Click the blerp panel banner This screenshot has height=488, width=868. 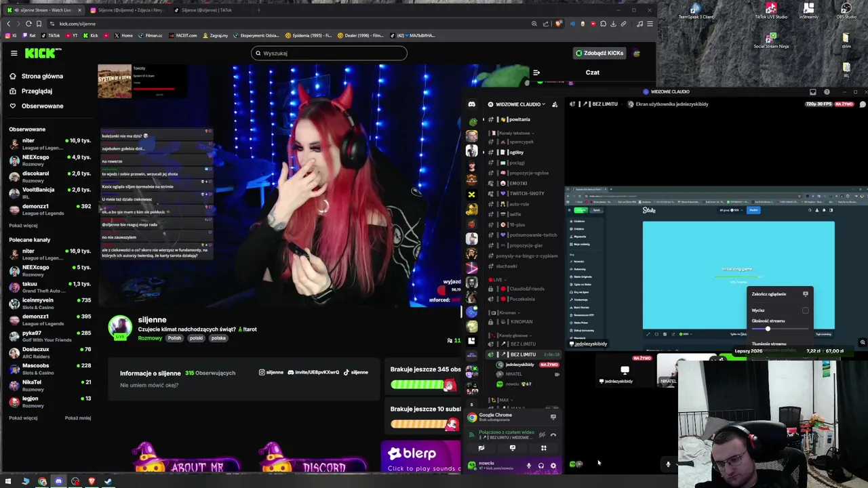pos(420,458)
